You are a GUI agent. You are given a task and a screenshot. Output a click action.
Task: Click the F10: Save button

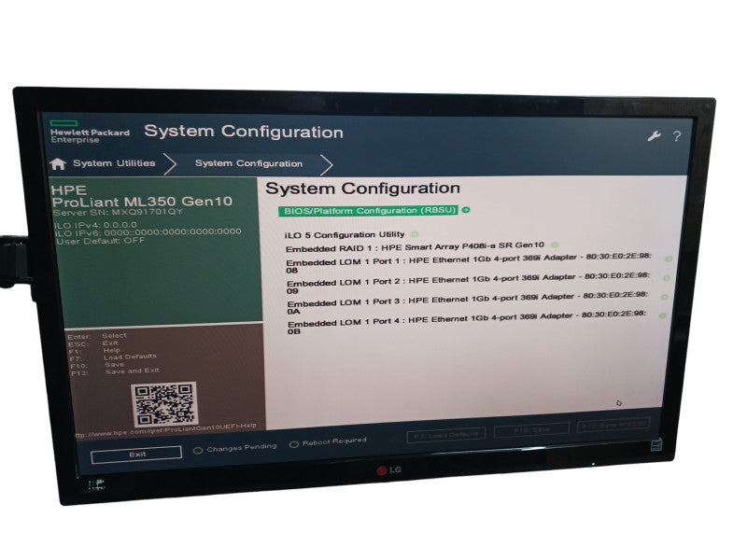(531, 430)
